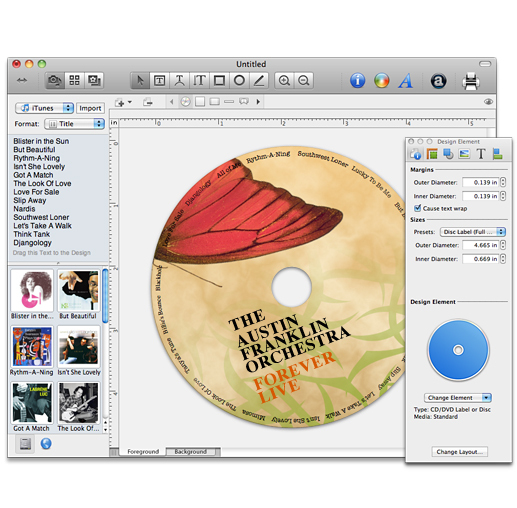Select the wide tray insert element in strip
The width and height of the screenshot is (517, 508).
(x=214, y=102)
